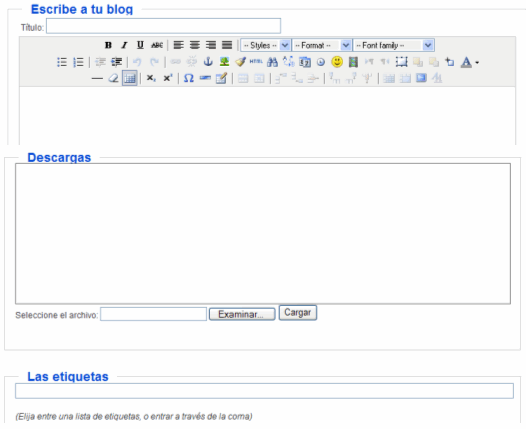Open find with binoculars icon

click(x=272, y=62)
